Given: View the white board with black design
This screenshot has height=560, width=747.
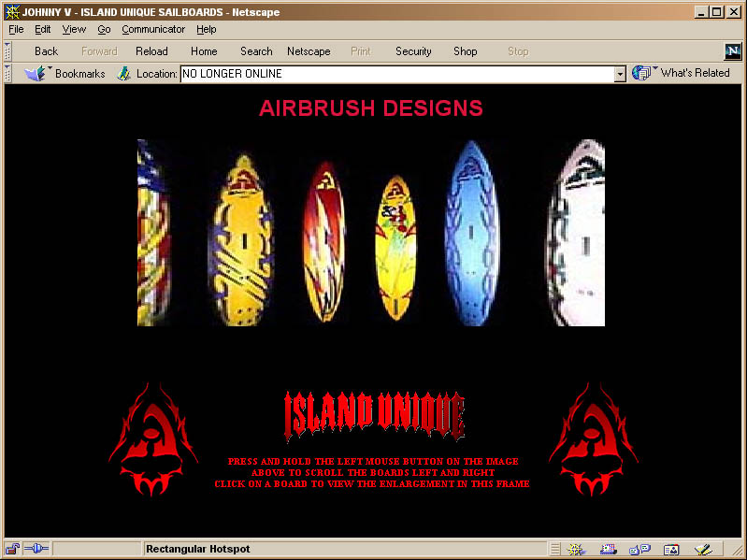Looking at the screenshot, I should click(575, 233).
